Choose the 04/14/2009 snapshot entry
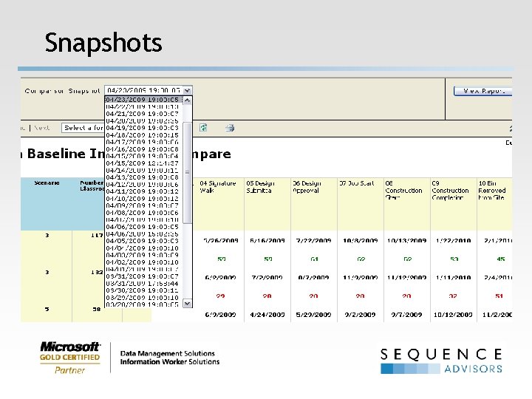This screenshot has width=532, height=399. click(x=144, y=171)
